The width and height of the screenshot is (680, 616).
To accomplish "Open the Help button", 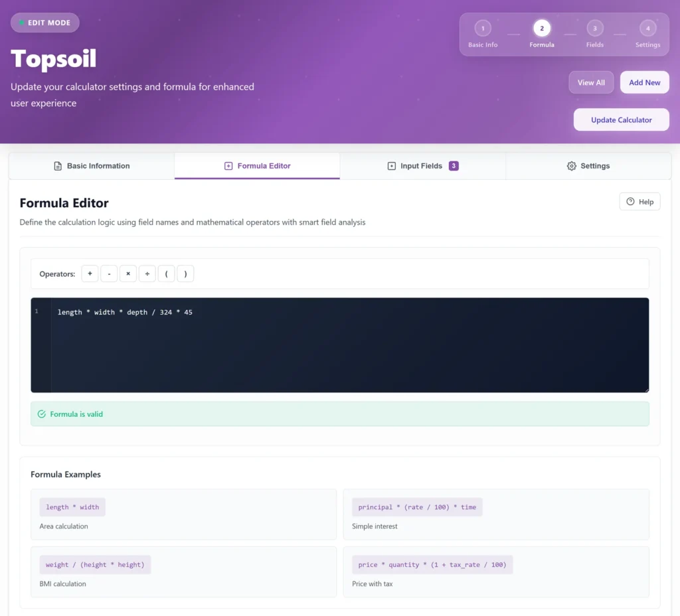I will [639, 202].
